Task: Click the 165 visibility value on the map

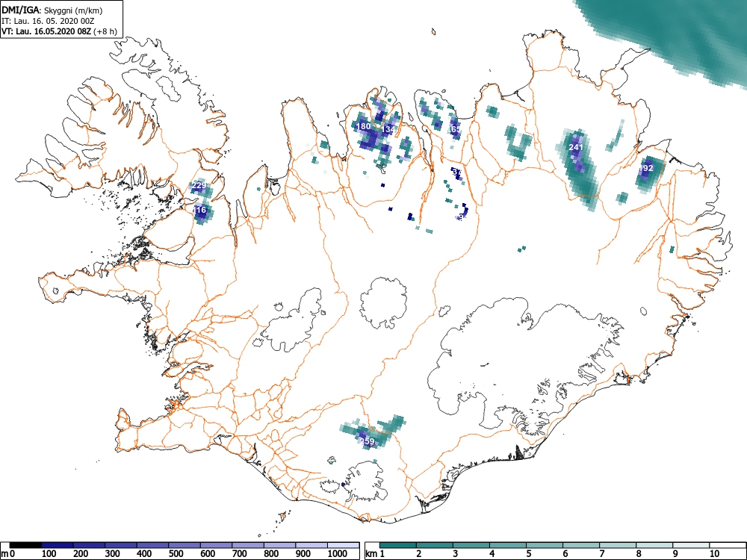Action: (x=454, y=129)
